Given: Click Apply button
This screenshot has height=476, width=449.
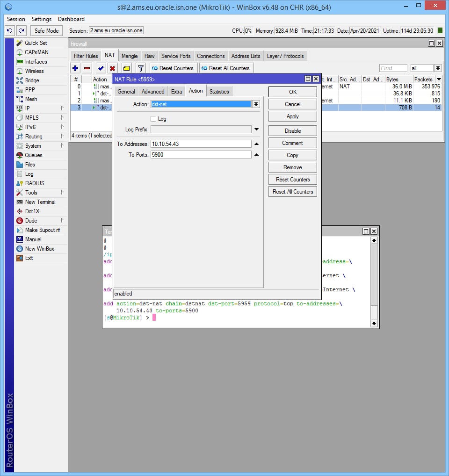Looking at the screenshot, I should coord(293,116).
